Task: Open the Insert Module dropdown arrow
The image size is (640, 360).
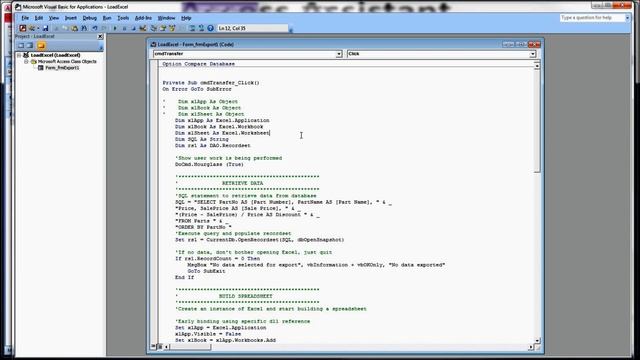Action: pos(38,28)
